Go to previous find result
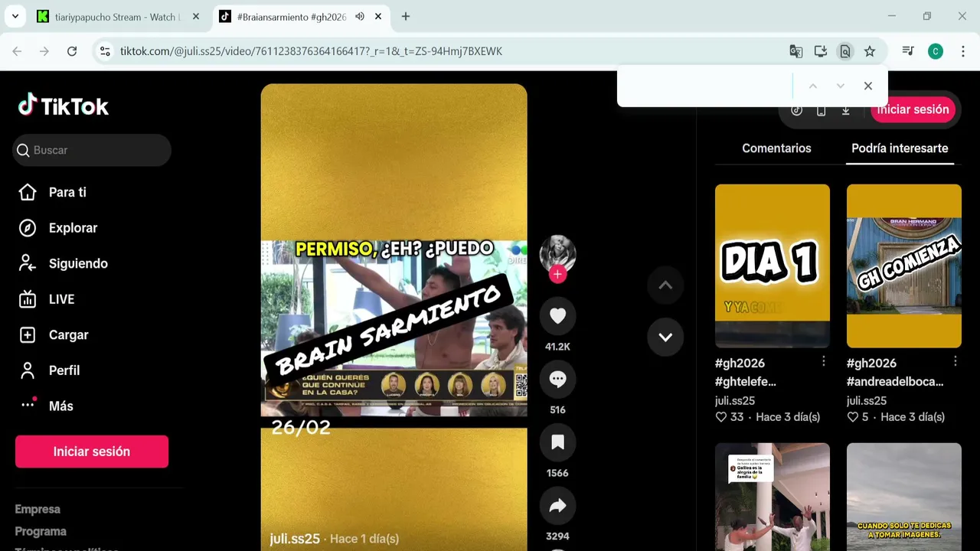 click(813, 86)
